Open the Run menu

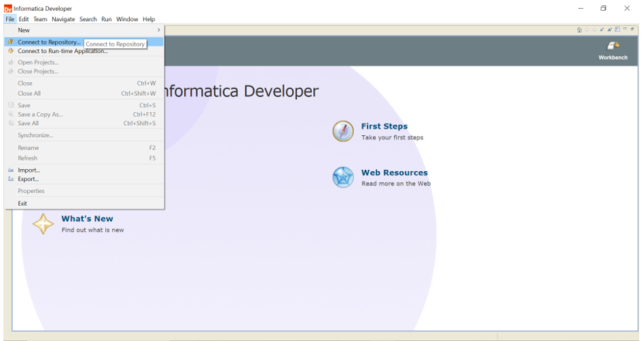coord(107,19)
